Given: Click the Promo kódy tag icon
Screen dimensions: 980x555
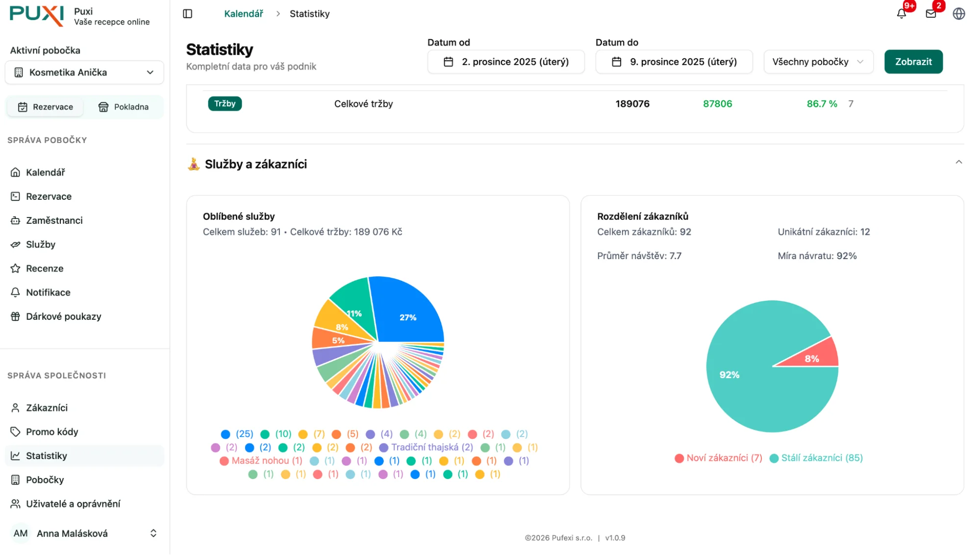Looking at the screenshot, I should 15,432.
